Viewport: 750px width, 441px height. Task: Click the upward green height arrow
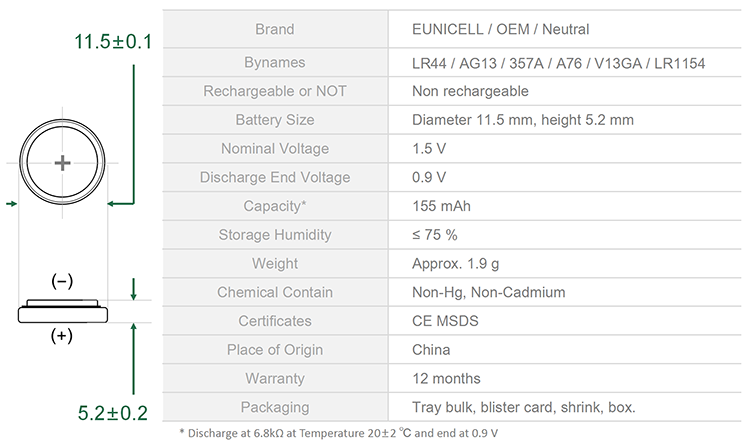coord(133,358)
